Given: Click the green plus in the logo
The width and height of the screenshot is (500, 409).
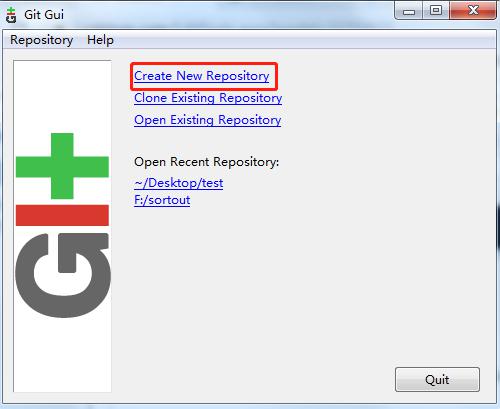Looking at the screenshot, I should [62, 166].
